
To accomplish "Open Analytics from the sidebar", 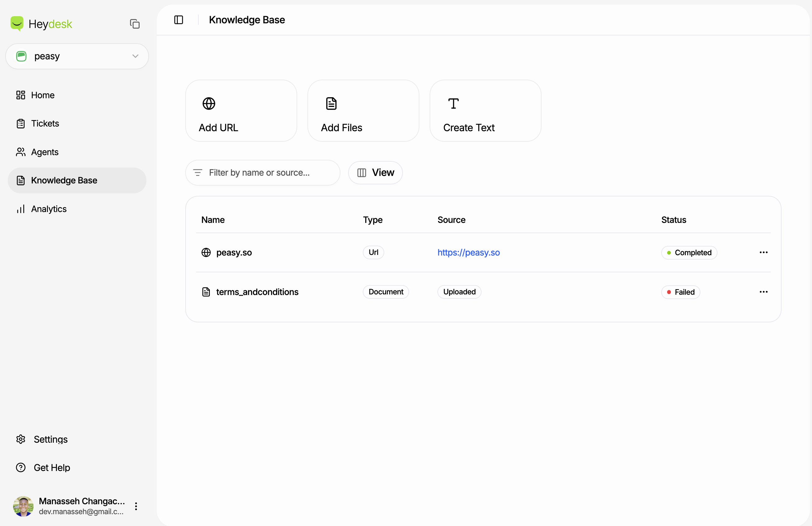I will coord(48,209).
